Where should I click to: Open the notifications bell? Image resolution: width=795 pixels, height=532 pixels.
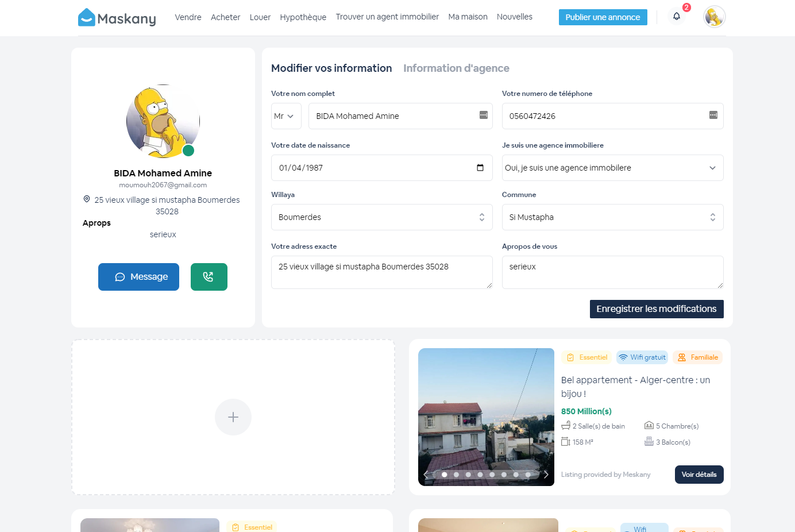click(677, 16)
